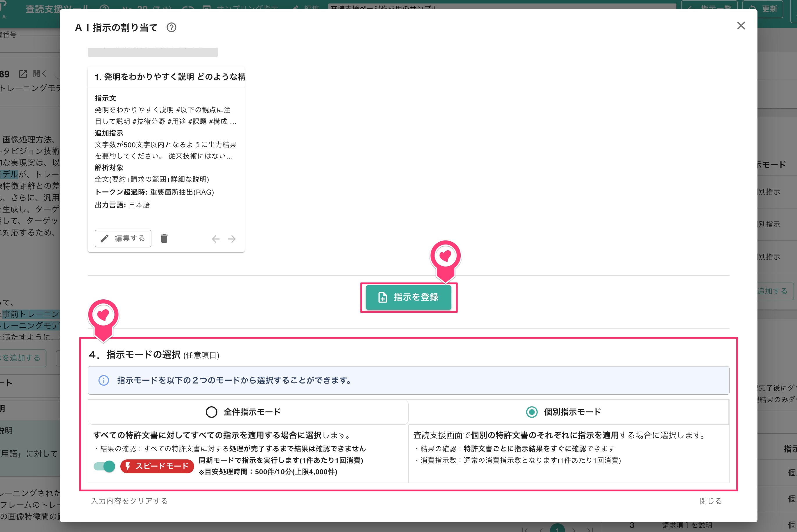
Task: Select the 全件指示モード radio button
Action: (x=212, y=412)
